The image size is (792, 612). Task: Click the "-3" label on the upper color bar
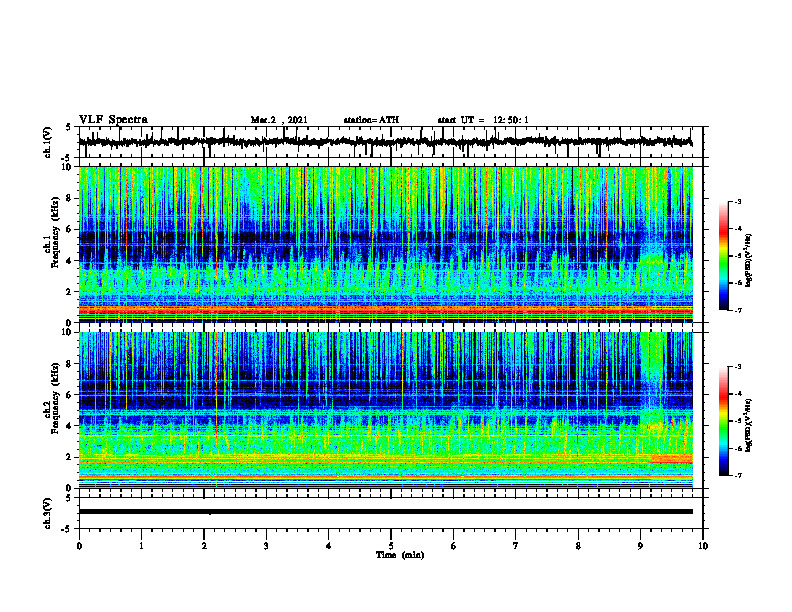tap(738, 201)
